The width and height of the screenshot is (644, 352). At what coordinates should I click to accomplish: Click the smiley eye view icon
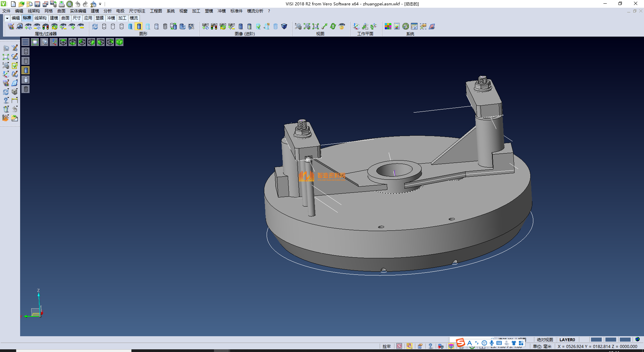pyautogui.click(x=342, y=27)
